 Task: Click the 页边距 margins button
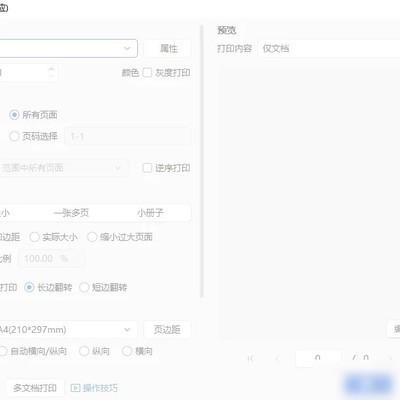(167, 330)
